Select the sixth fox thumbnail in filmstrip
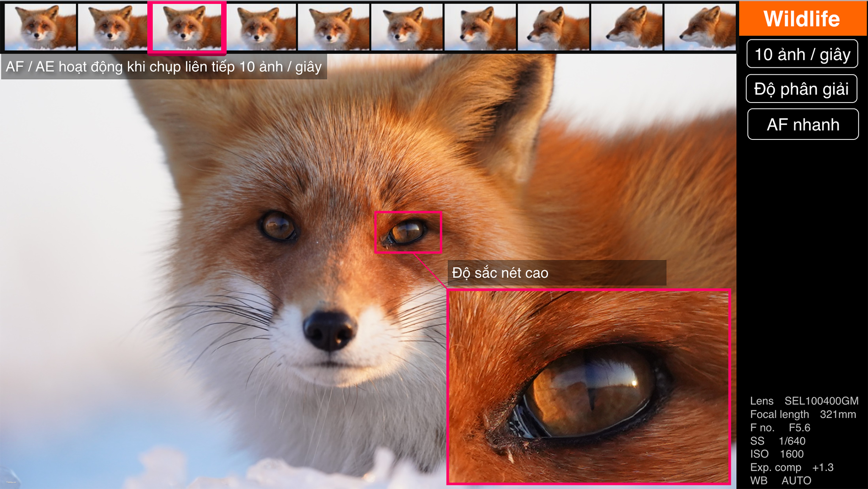Screen dimensions: 868x489 407,27
